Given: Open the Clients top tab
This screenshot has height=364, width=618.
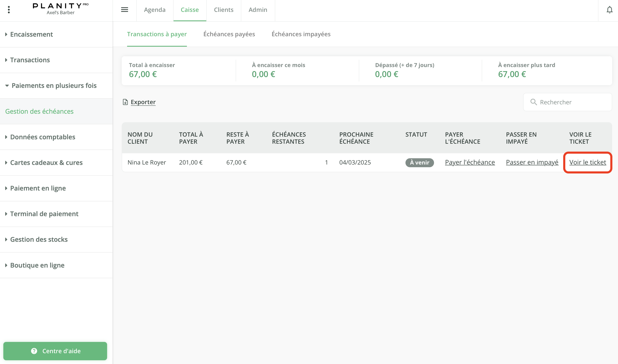Looking at the screenshot, I should [224, 10].
